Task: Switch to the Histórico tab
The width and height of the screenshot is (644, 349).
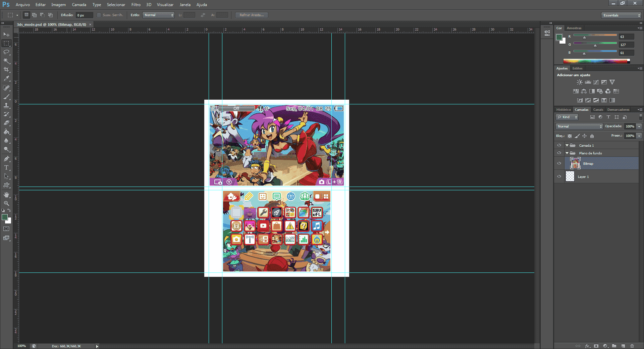Action: coord(563,110)
